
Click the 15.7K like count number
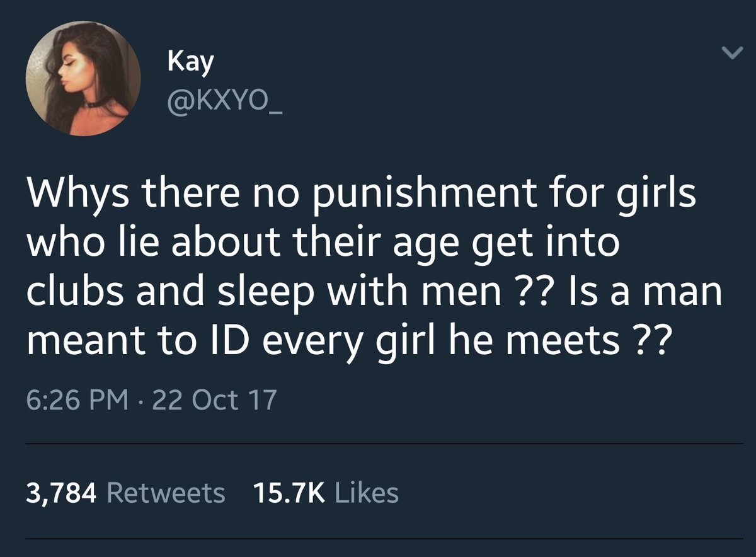289,493
